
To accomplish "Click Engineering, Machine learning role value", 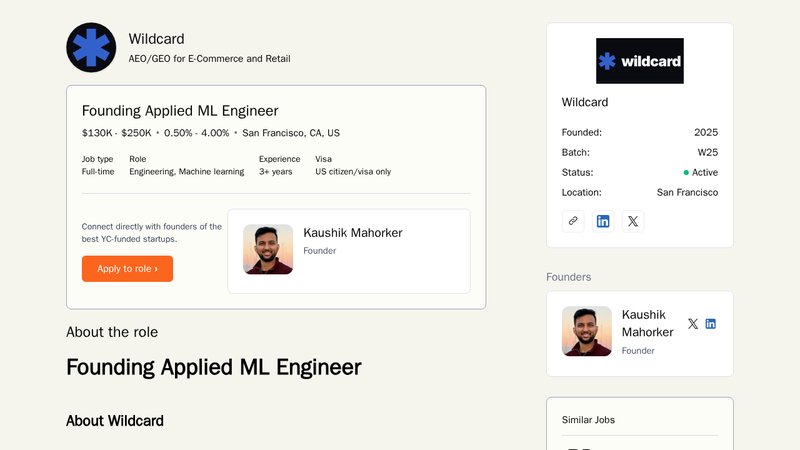I will (x=187, y=171).
